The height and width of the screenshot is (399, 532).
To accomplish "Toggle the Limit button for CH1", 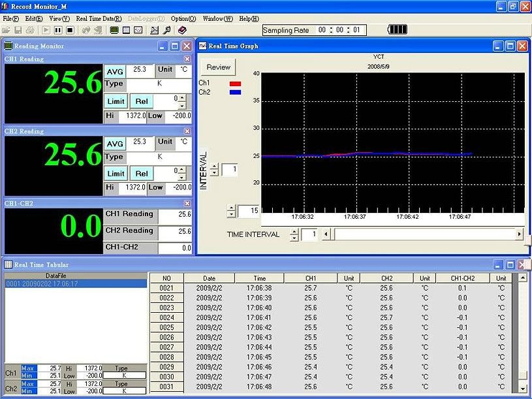I will point(116,101).
